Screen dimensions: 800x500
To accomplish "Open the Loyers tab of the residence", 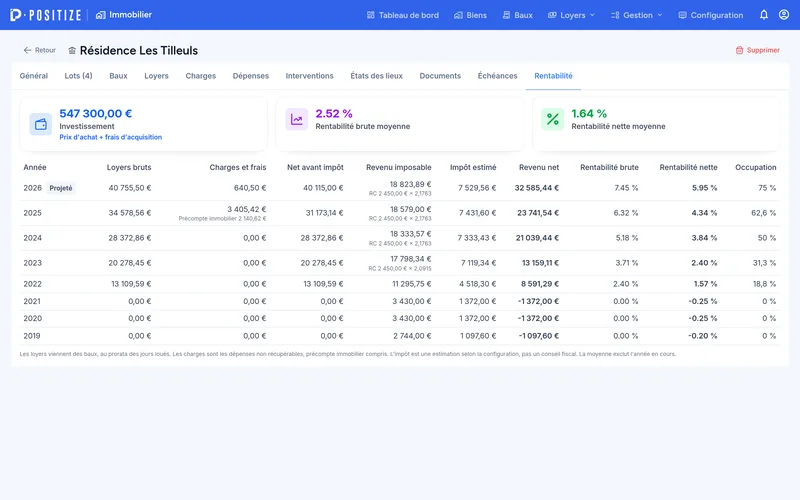I will 156,76.
